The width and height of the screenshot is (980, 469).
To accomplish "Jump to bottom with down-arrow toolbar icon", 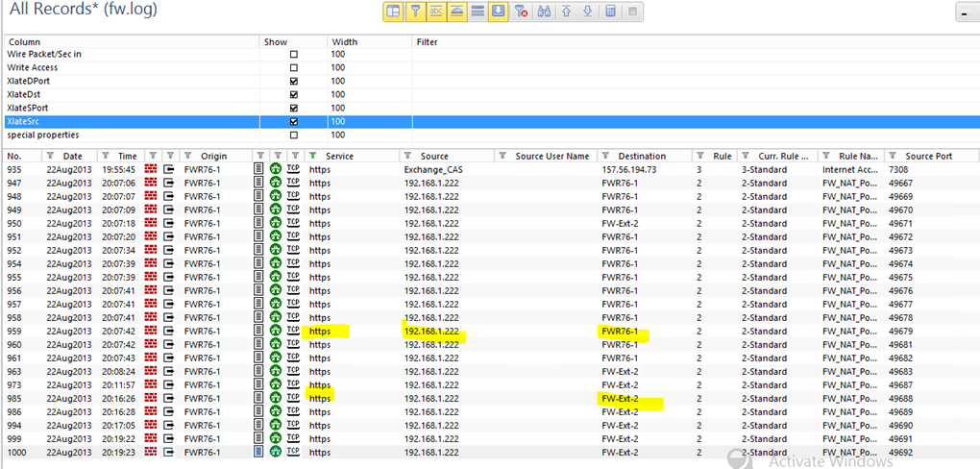I will [x=587, y=12].
